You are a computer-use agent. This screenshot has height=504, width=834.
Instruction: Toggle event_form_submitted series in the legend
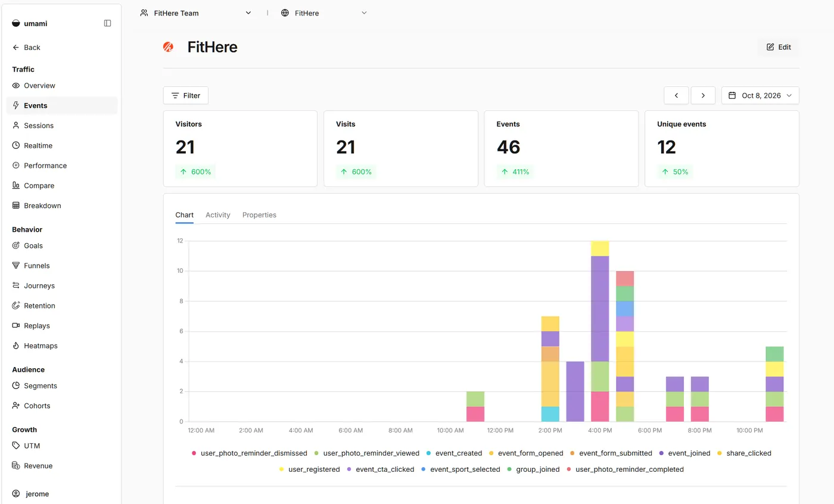pos(611,453)
